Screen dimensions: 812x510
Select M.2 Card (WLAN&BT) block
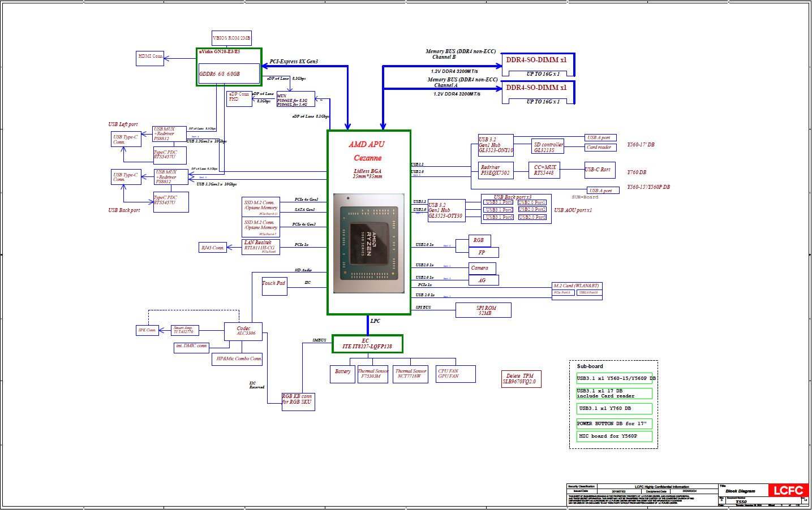coord(577,291)
